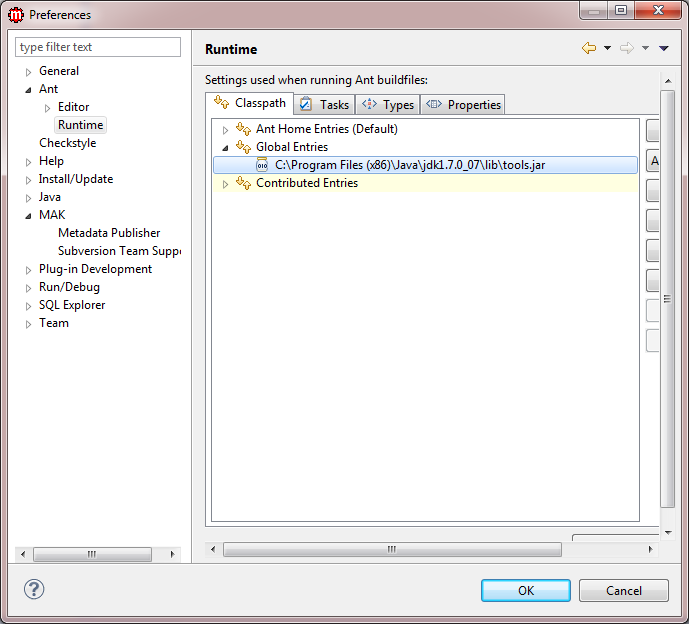
Task: Click the Global Entries classpath icon
Action: pyautogui.click(x=243, y=147)
